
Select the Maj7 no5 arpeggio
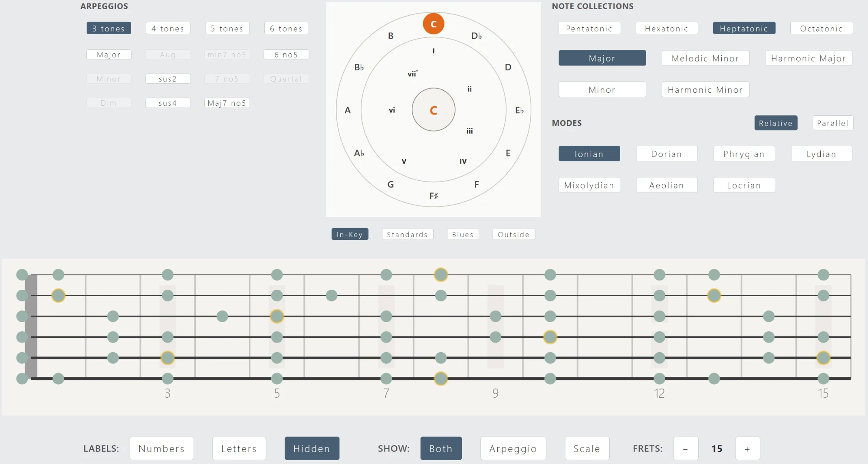pos(227,103)
